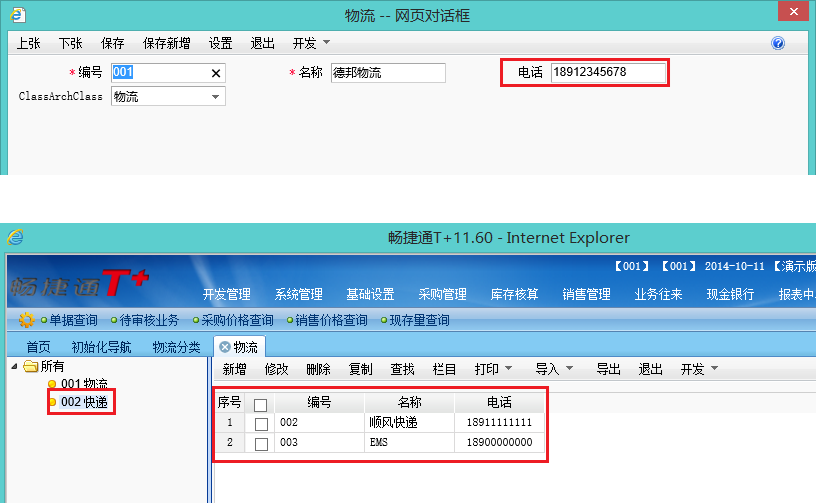Viewport: 816px width, 503px height.
Task: Click phone number 18900000000 cell
Action: point(499,442)
